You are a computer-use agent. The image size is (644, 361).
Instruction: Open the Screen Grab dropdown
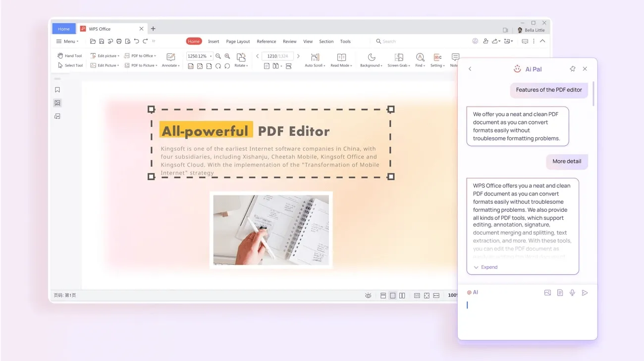point(399,60)
